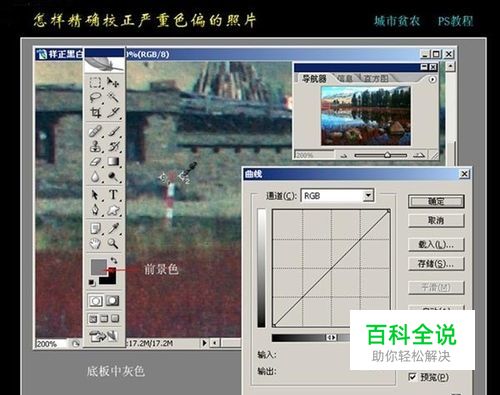Click the horizontal scrollbar left arrow
The height and width of the screenshot is (395, 500).
216,342
